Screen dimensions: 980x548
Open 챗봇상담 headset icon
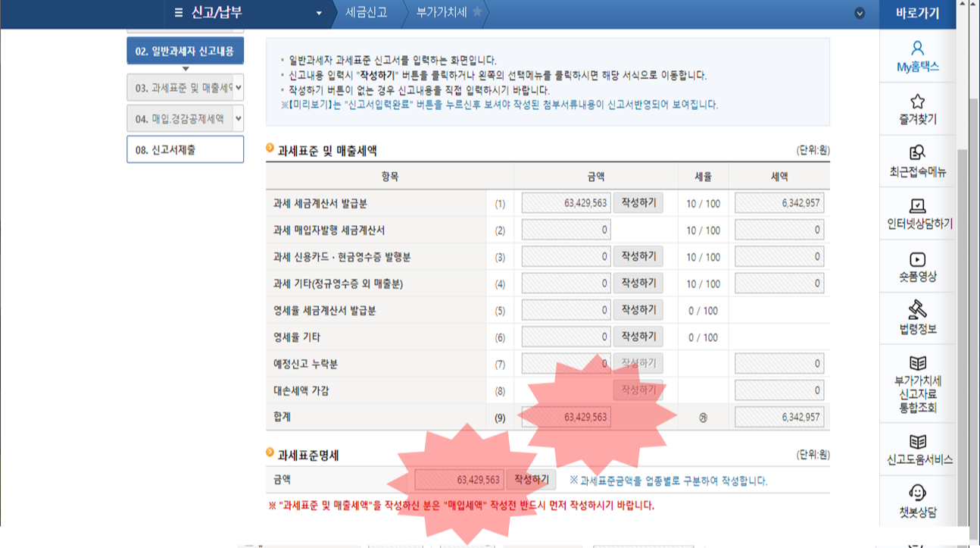point(917,493)
